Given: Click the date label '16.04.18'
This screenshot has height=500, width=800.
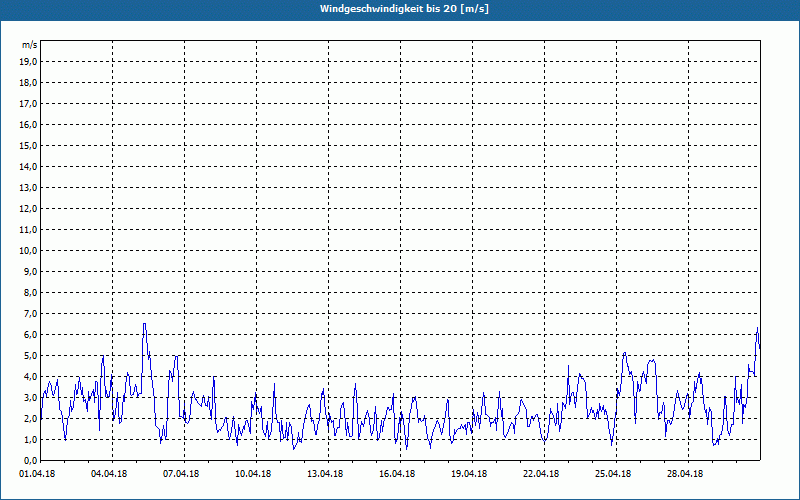Looking at the screenshot, I should 397,474.
